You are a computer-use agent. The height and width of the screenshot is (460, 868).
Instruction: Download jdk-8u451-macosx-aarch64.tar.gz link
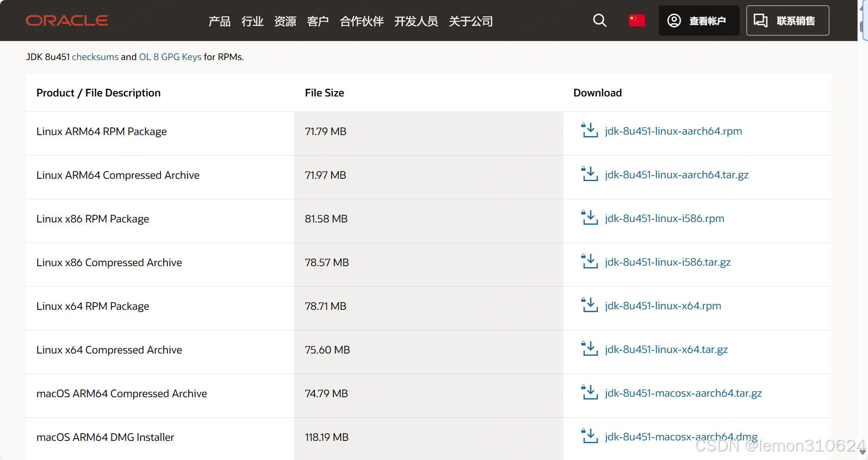point(683,393)
